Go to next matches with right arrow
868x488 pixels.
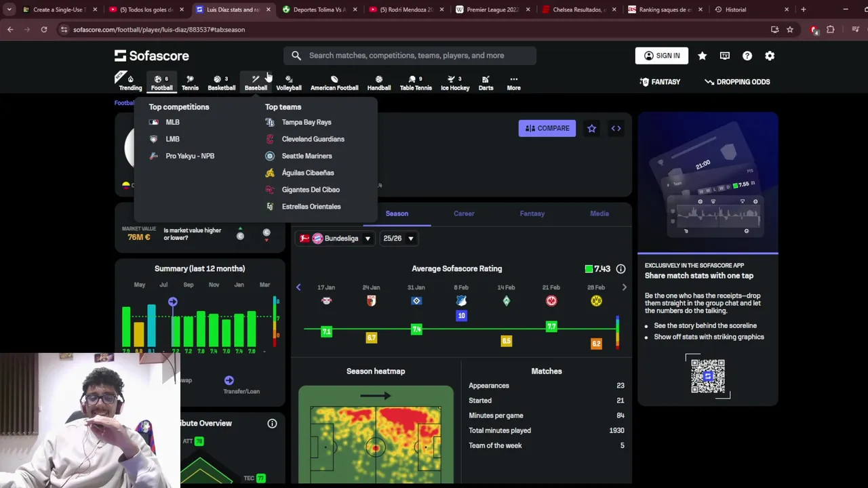point(625,287)
